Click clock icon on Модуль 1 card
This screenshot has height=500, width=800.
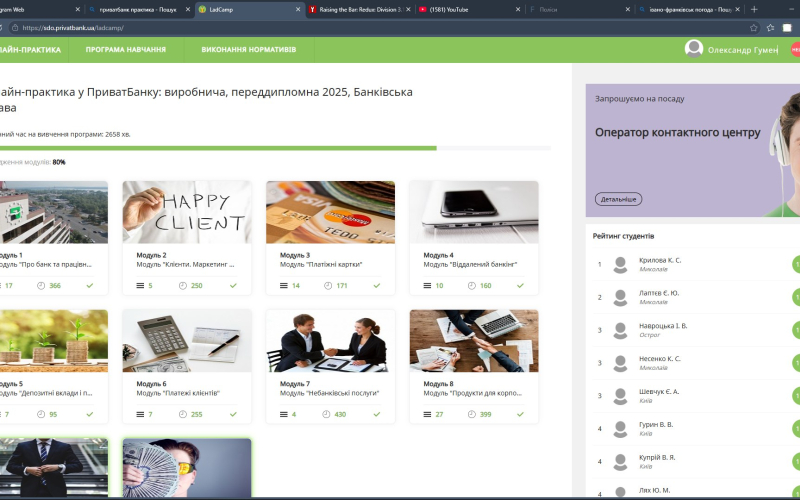[41, 286]
